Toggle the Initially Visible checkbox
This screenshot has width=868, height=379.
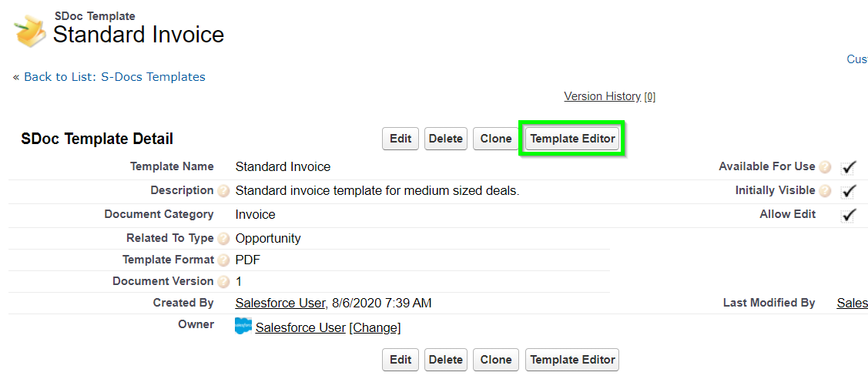coord(848,192)
